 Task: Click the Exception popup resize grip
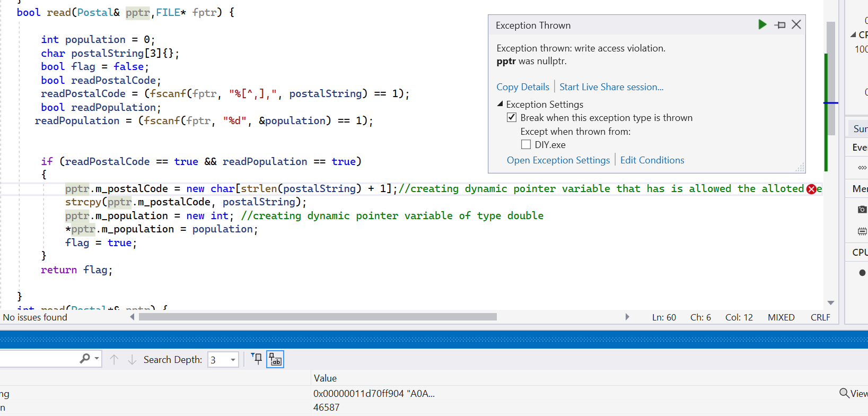800,168
